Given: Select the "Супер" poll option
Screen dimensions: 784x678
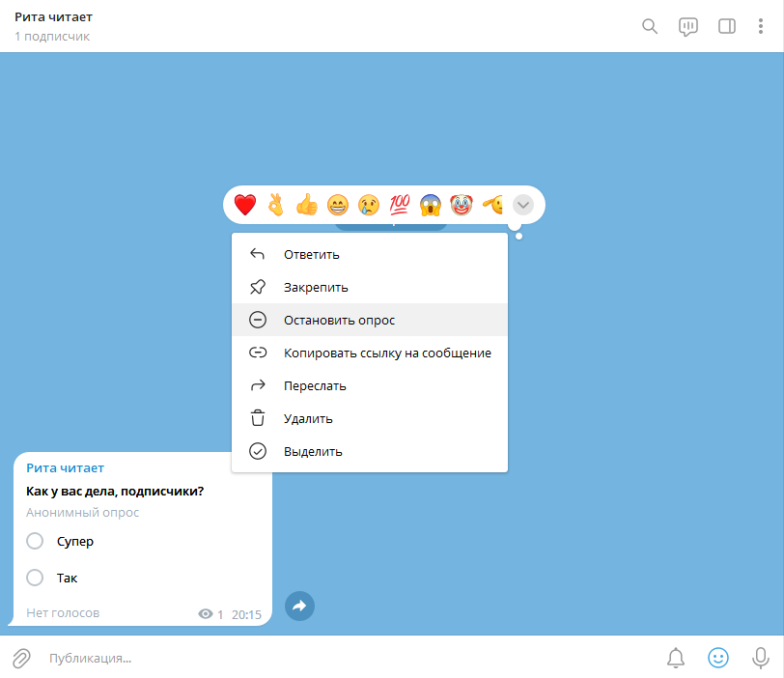Looking at the screenshot, I should [36, 541].
